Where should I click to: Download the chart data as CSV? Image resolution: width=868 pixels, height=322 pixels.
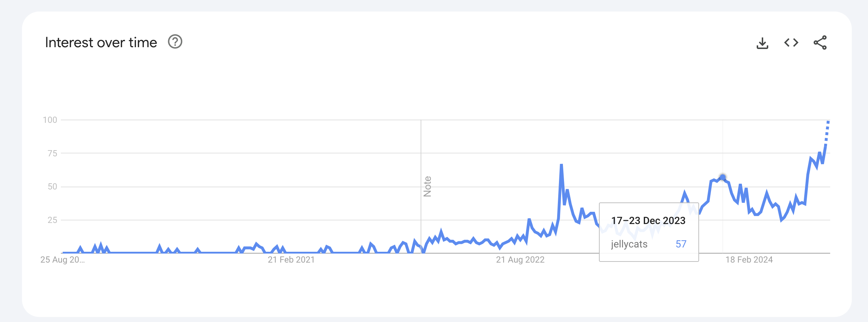(762, 43)
